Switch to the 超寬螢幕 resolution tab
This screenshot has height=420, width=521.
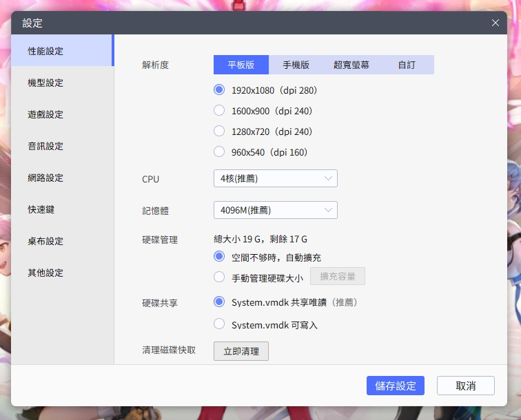coord(351,65)
